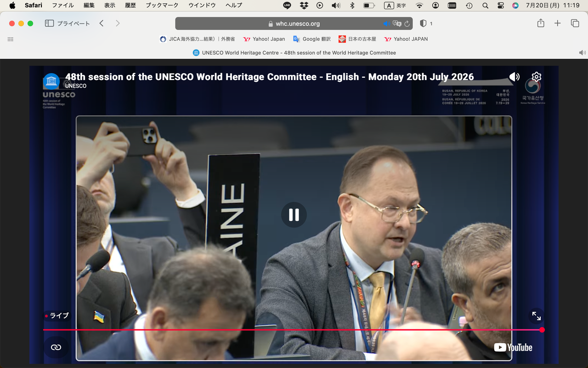The image size is (588, 368).
Task: Click the playhead dot on the progress bar
Action: click(x=542, y=330)
